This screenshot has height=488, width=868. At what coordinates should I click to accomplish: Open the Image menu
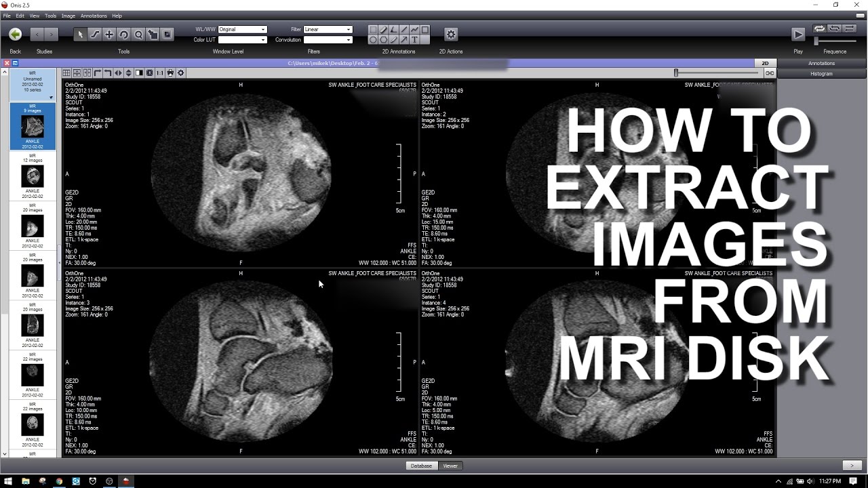click(x=68, y=16)
